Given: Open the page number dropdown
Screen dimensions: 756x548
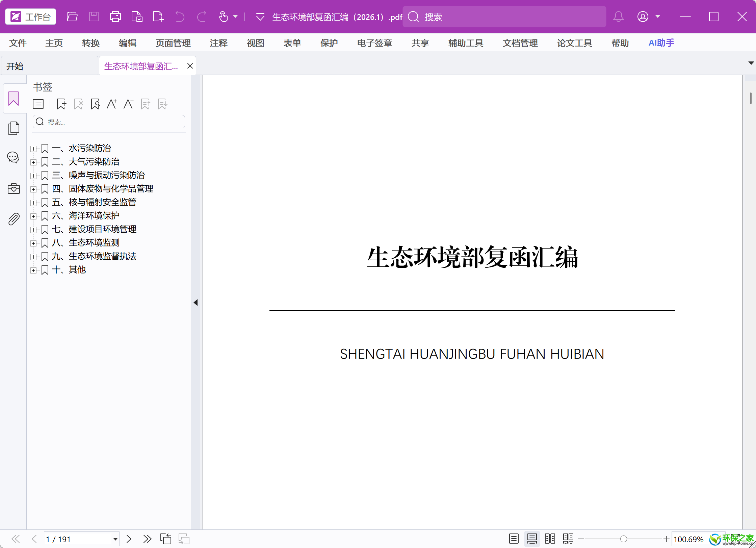Looking at the screenshot, I should (115, 539).
